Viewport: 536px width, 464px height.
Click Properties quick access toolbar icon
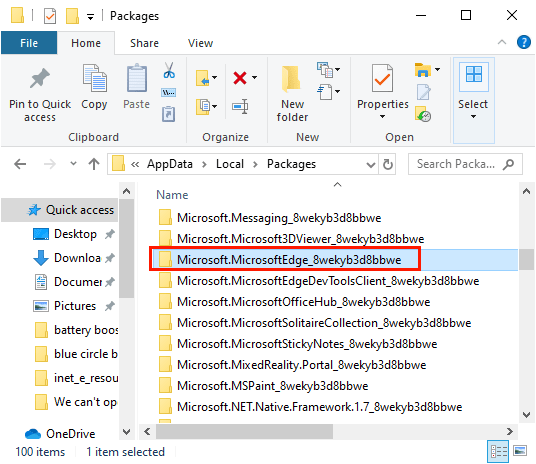point(50,16)
